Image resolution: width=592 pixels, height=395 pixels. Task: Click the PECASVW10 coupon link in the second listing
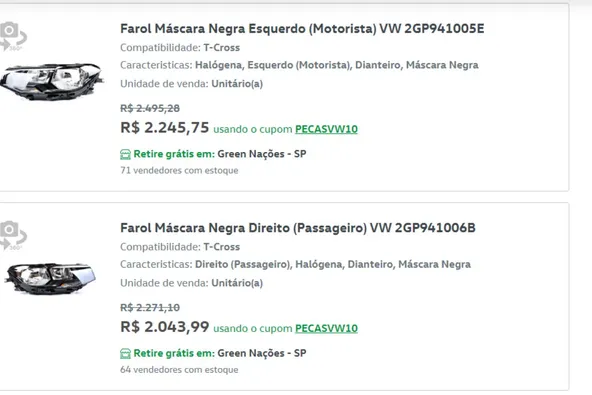(x=326, y=329)
